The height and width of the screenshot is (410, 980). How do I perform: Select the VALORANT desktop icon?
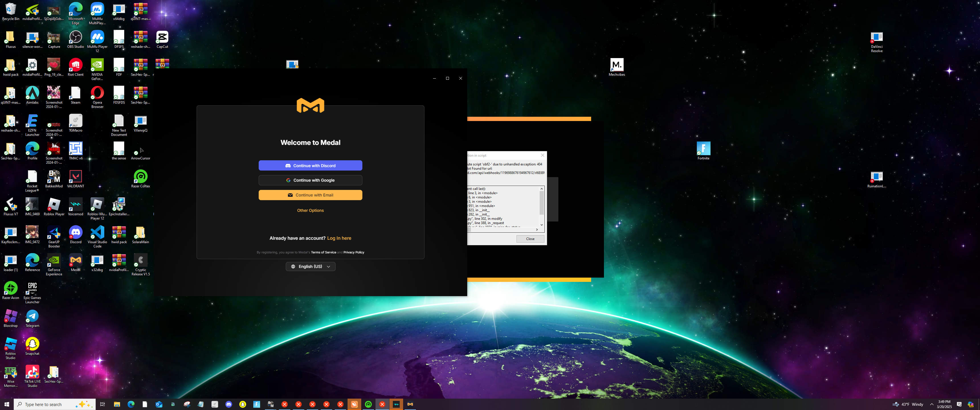click(75, 177)
